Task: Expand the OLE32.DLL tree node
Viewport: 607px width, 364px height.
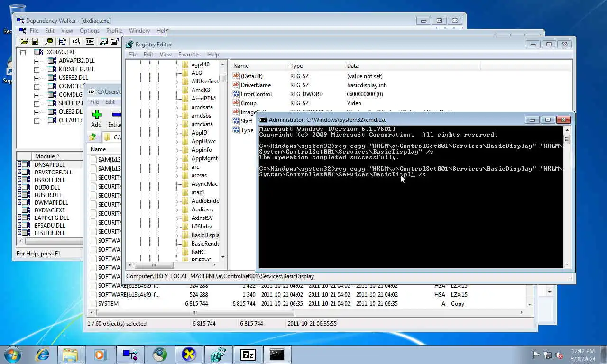Action: click(x=37, y=112)
